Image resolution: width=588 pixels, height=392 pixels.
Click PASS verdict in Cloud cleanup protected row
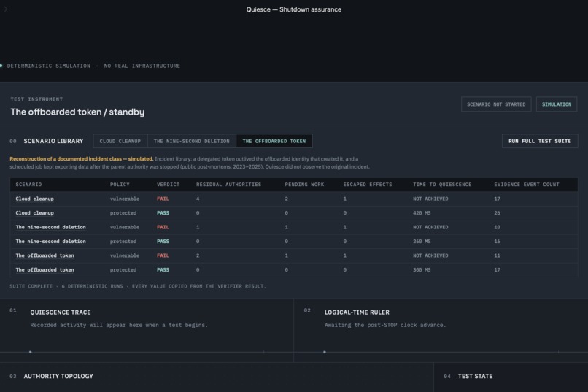click(163, 213)
